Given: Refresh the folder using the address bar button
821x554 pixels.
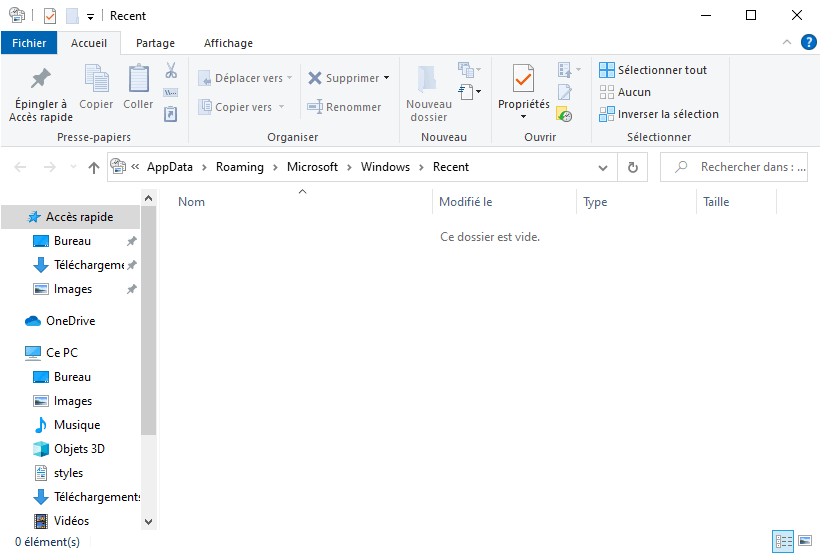Looking at the screenshot, I should pyautogui.click(x=632, y=167).
